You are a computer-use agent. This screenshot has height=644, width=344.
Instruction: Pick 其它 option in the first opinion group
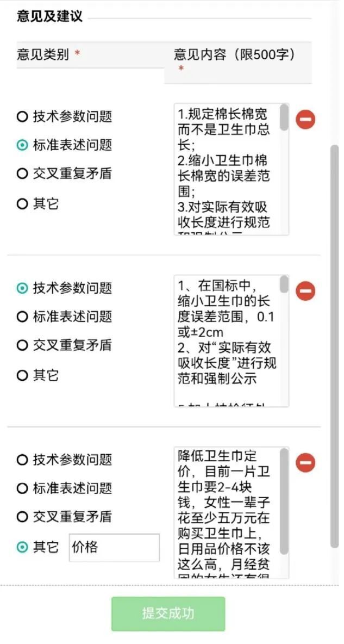(22, 204)
